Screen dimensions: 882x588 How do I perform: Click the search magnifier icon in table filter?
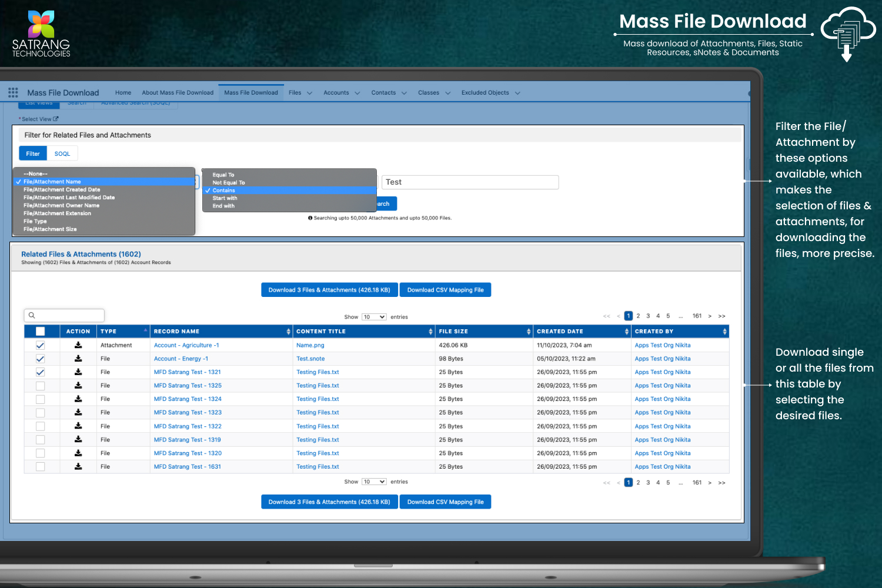pos(32,316)
